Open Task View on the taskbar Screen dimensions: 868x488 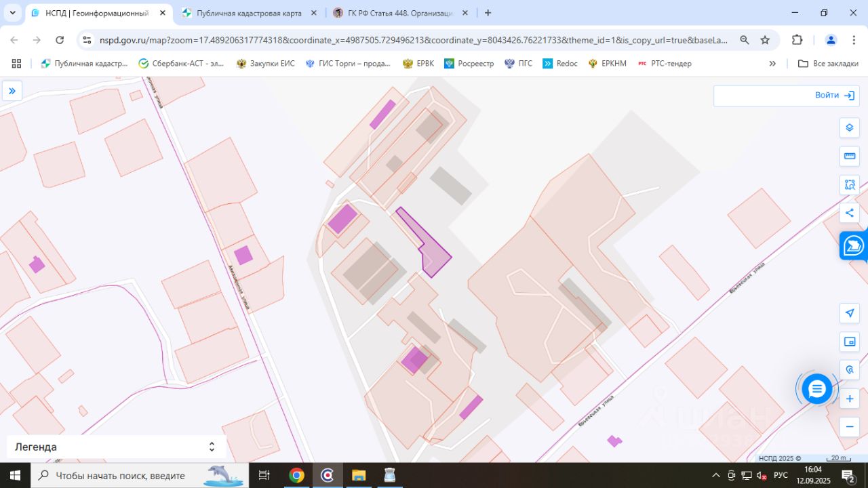264,475
